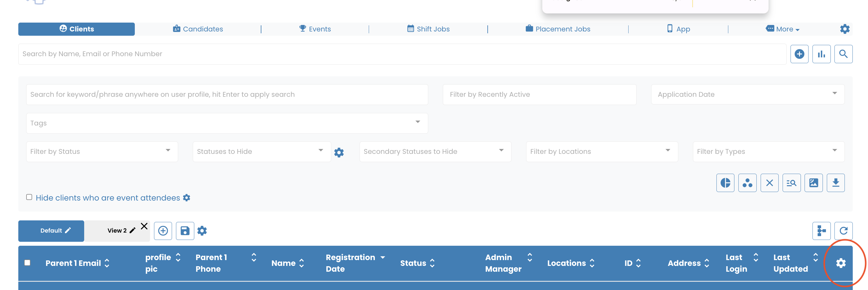The image size is (868, 290).
Task: Check the select-all table header checkbox
Action: coord(27,263)
